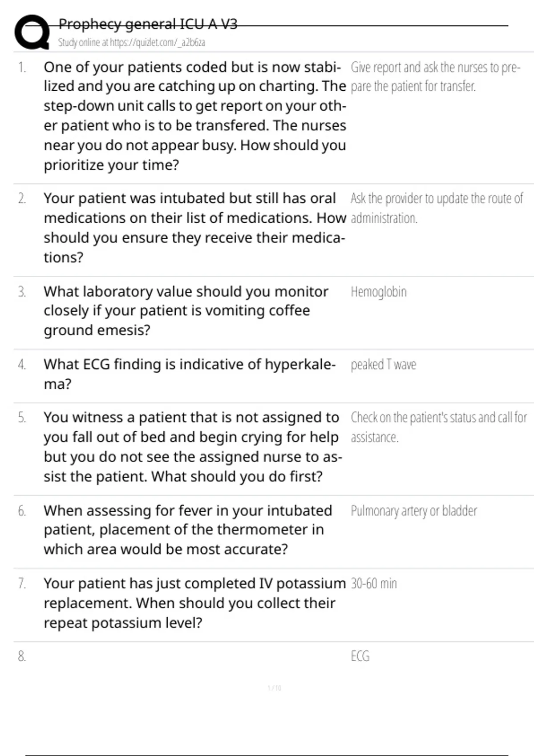This screenshot has height=756, width=534.
Task: Click the answer "Hemoglobin"
Action: [x=378, y=292]
